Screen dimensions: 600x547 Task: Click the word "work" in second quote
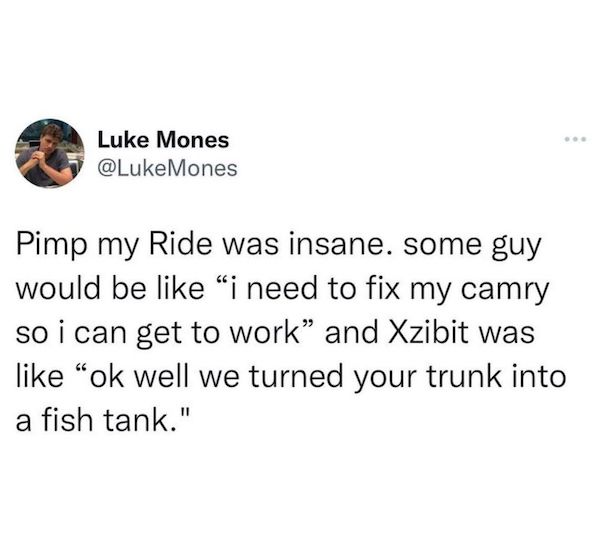tap(263, 332)
